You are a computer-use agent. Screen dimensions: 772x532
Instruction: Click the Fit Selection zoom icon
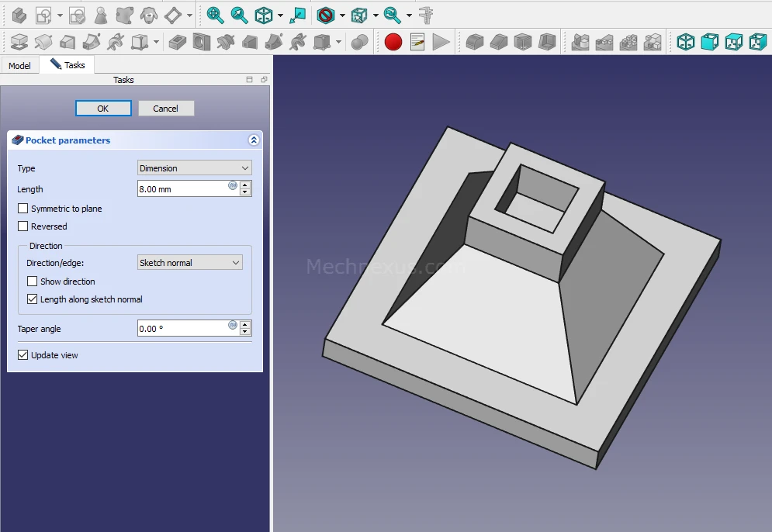pos(239,15)
